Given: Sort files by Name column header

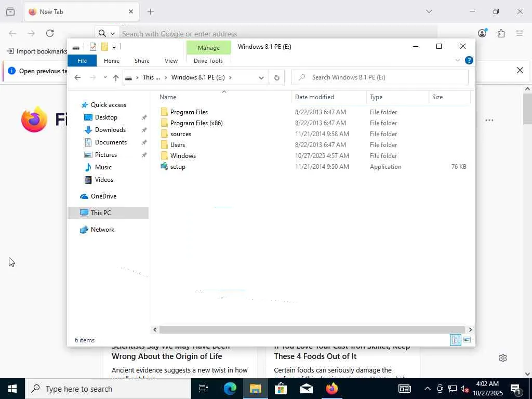Looking at the screenshot, I should [224, 97].
